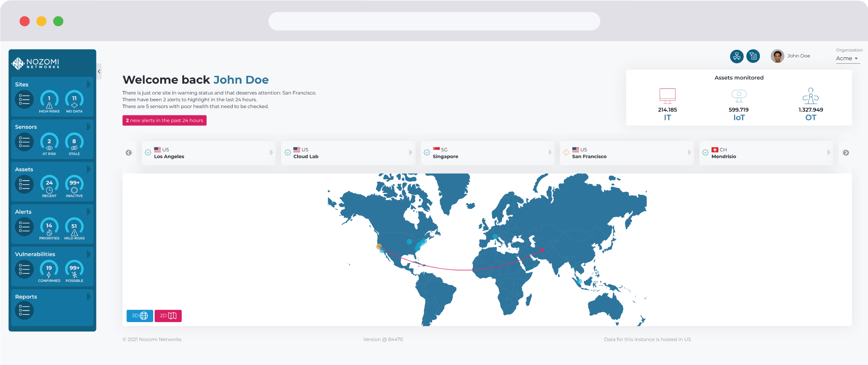Click the Stale sensors gauge
Viewport: 868px width, 365px height.
[74, 143]
